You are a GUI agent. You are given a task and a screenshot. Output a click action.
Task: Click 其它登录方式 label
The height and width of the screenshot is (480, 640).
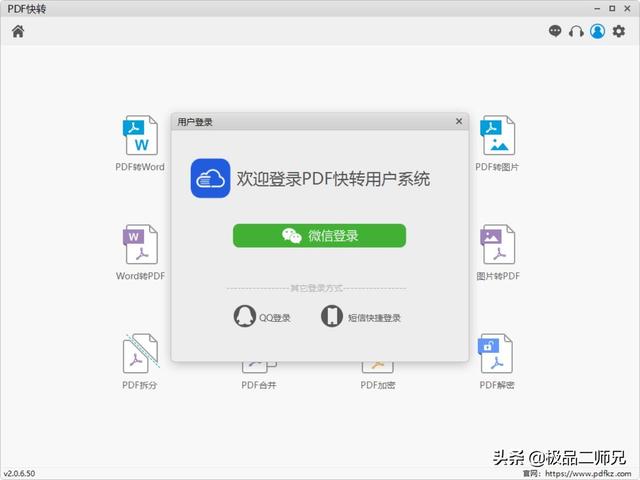pyautogui.click(x=316, y=288)
